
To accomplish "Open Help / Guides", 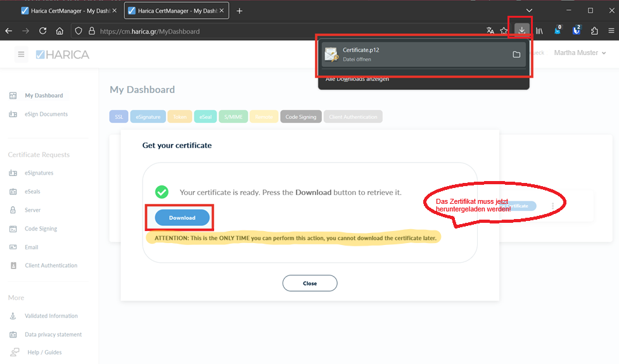I will point(44,352).
